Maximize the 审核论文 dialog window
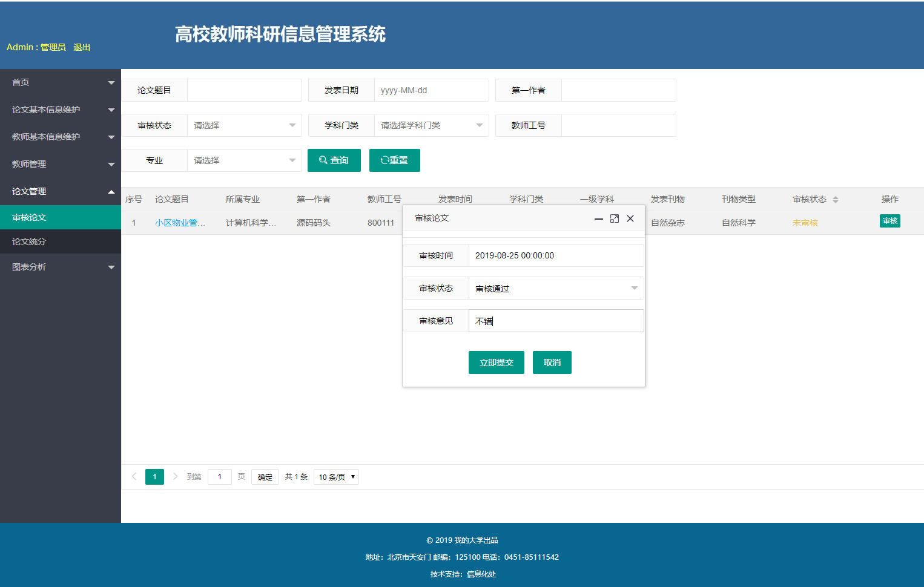Viewport: 924px width, 587px height. (614, 218)
